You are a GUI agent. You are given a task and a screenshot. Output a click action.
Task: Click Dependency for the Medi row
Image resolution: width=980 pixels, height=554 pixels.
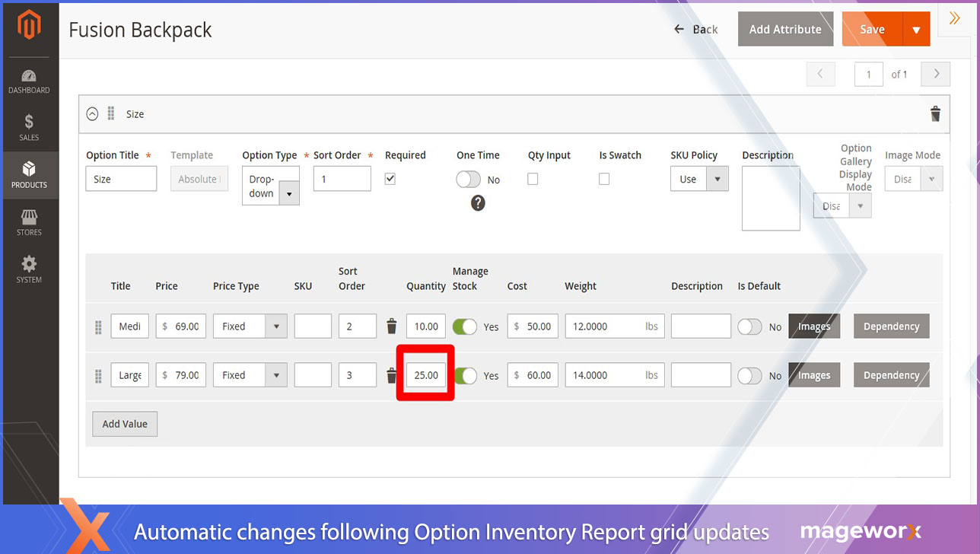[x=891, y=326]
